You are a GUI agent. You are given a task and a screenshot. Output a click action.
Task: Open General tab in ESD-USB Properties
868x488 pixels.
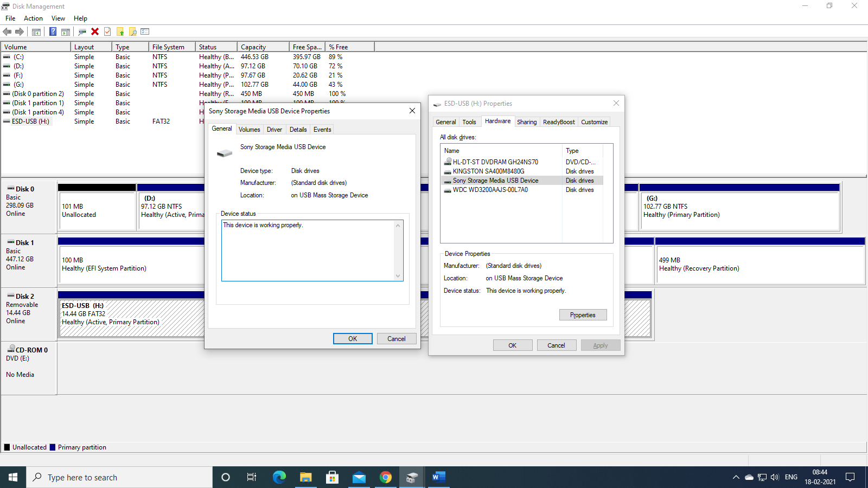click(x=446, y=122)
